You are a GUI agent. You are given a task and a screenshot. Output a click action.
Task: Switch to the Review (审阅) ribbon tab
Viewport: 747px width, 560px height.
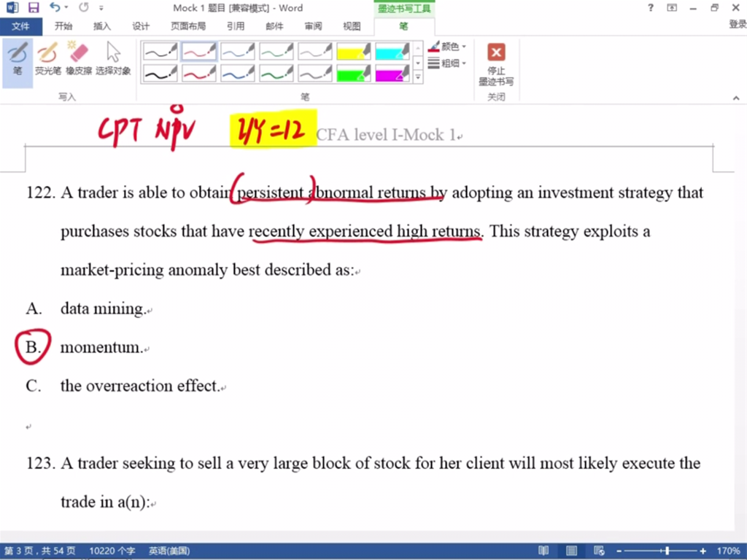coord(313,26)
